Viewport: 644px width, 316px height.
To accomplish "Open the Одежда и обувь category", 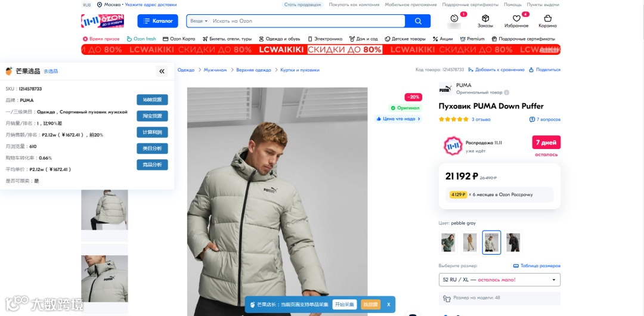I will pos(279,39).
